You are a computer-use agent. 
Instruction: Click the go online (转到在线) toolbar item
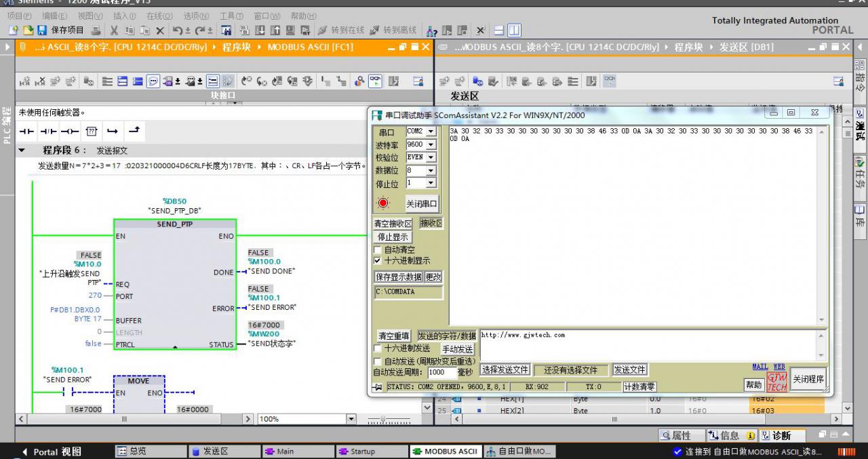[x=341, y=30]
